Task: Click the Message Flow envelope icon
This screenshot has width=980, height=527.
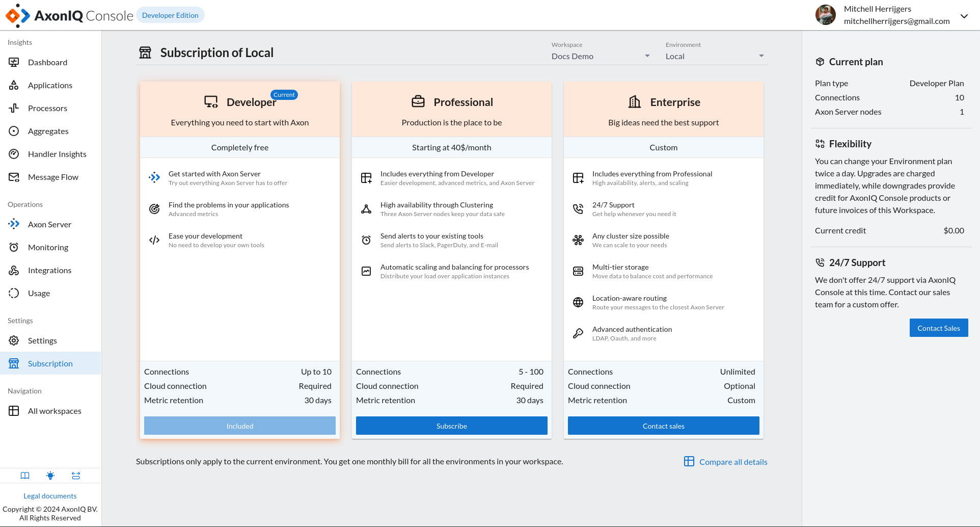Action: [x=14, y=177]
